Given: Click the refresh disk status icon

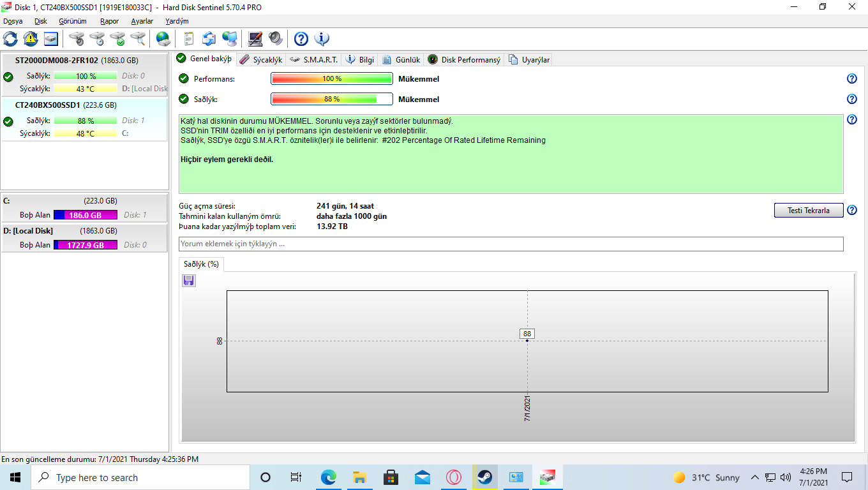Looking at the screenshot, I should 10,39.
